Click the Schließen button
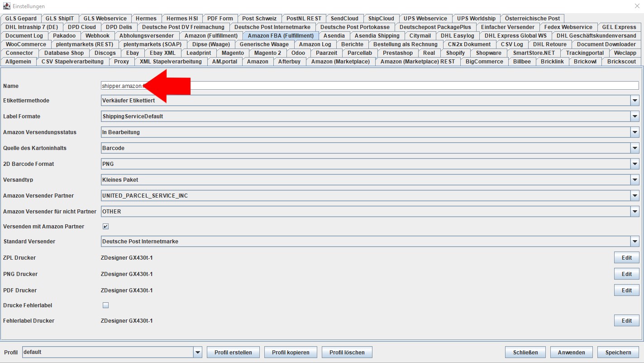 525,352
